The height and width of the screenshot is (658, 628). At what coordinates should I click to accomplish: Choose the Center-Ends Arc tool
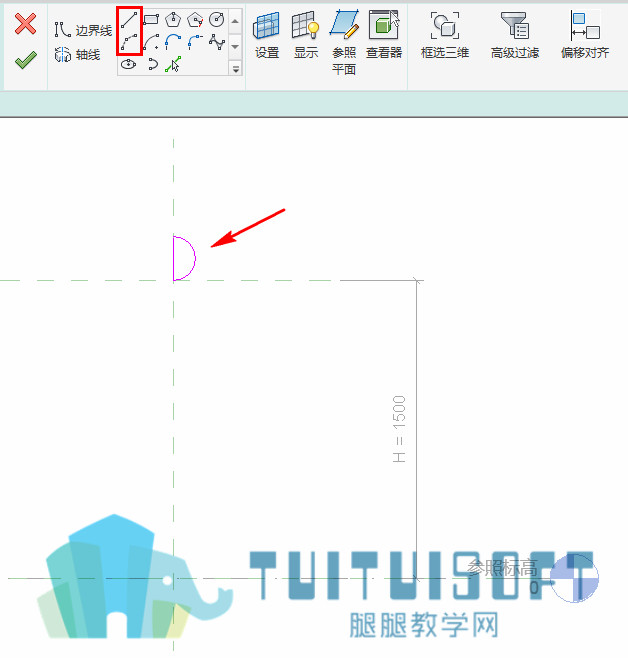click(x=151, y=42)
